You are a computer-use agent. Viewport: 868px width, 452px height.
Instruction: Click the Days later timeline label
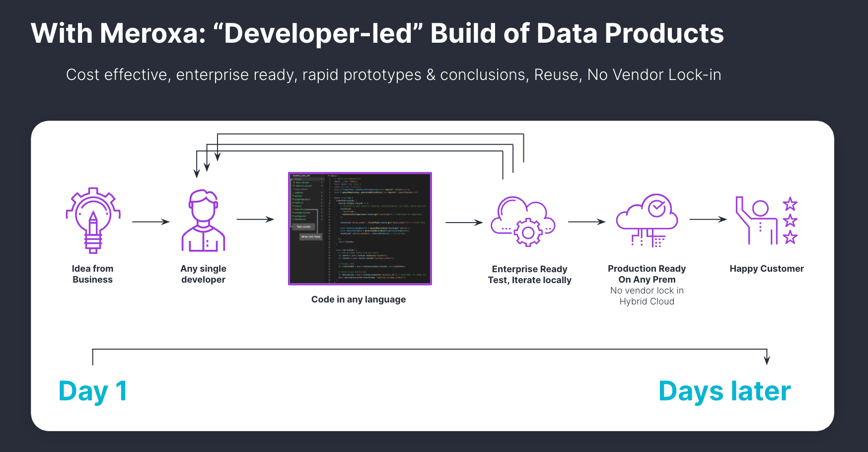[724, 391]
